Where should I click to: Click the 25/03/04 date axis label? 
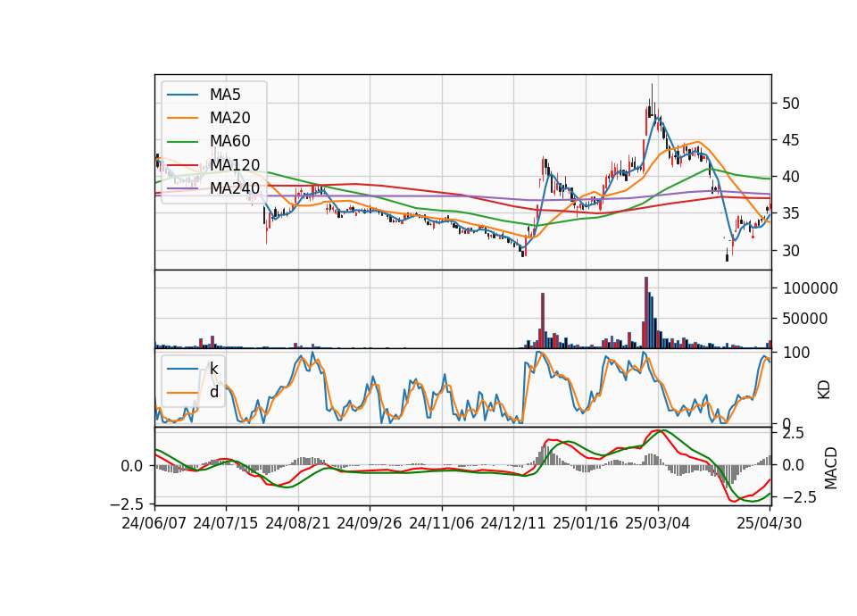pyautogui.click(x=658, y=524)
